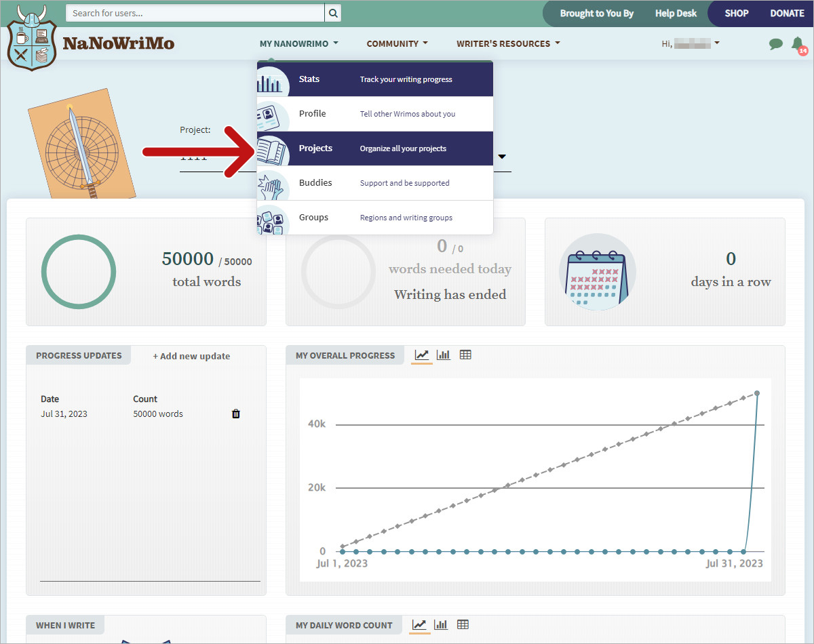Click the final data point on progress chart

tap(757, 393)
